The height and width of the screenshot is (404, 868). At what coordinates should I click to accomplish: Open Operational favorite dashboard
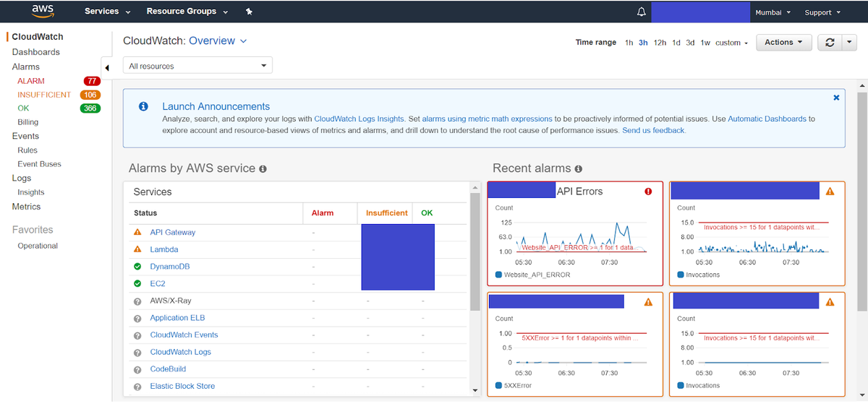click(38, 246)
